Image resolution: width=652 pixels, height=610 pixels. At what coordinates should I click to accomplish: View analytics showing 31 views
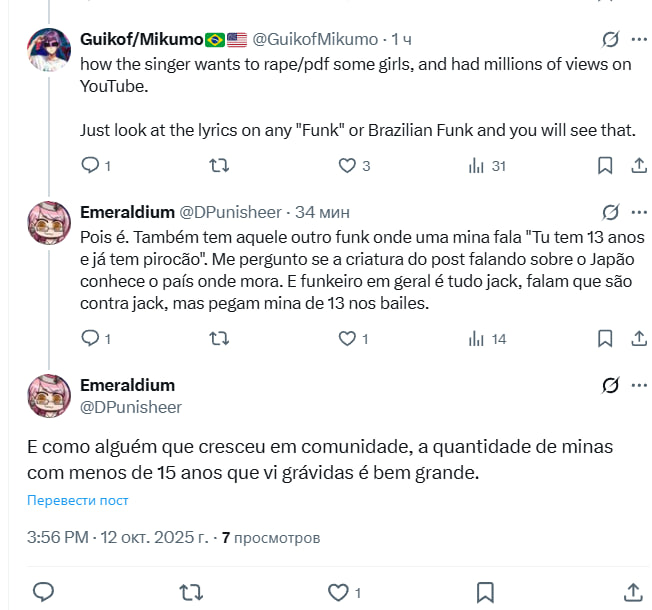476,166
